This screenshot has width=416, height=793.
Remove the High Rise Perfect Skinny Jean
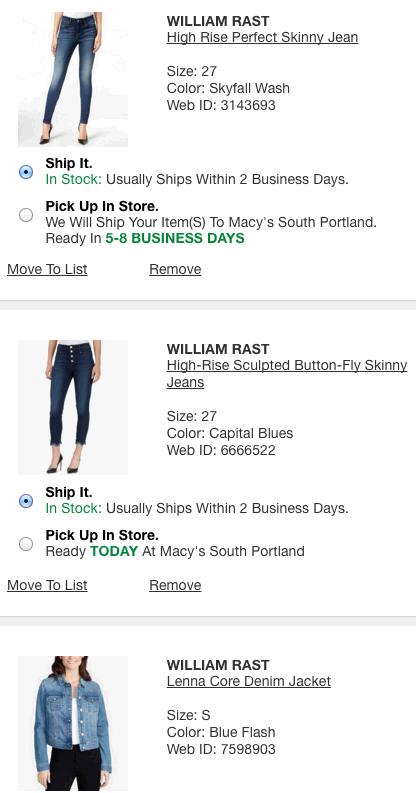click(175, 270)
